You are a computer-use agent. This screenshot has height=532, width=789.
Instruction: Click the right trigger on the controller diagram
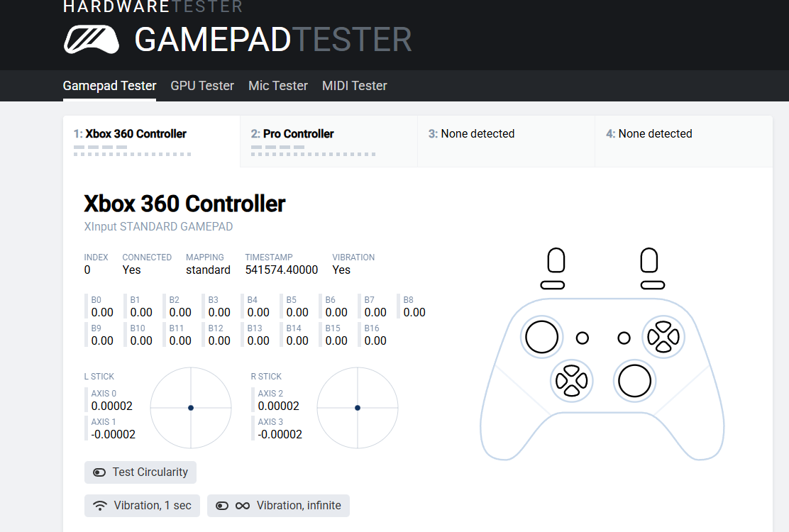point(649,260)
